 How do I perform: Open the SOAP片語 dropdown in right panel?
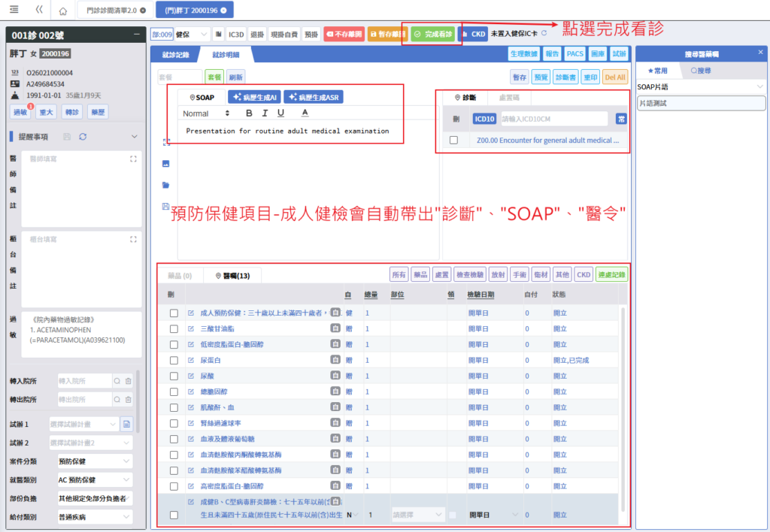coord(700,86)
